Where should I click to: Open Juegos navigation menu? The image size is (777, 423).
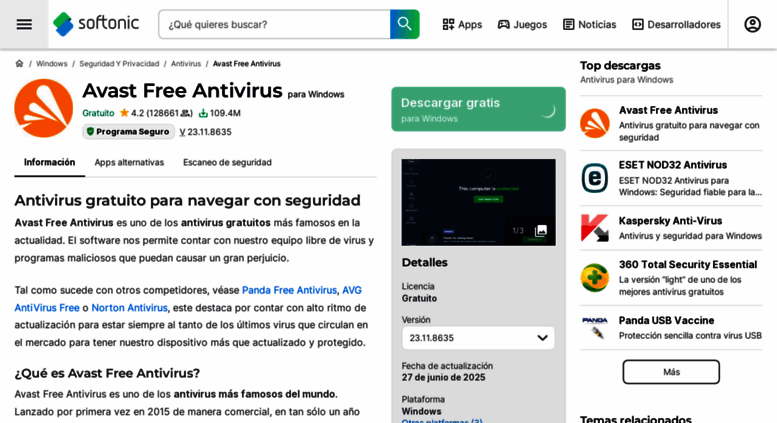[522, 24]
